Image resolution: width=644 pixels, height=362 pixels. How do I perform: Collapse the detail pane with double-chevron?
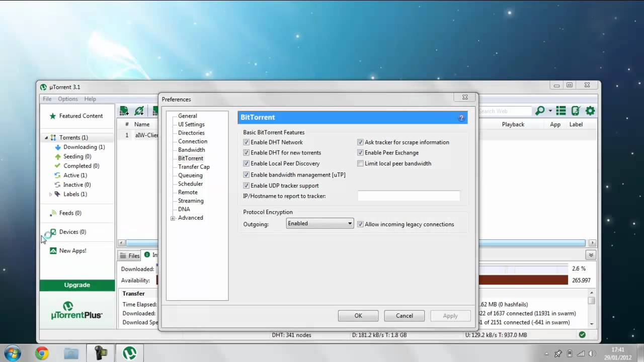(x=591, y=255)
